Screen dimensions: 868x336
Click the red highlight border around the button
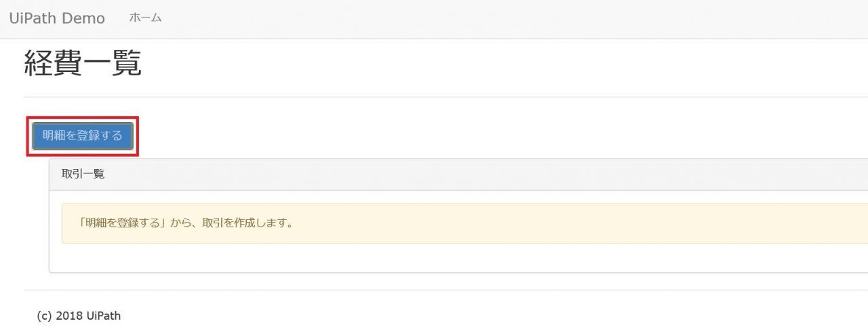point(83,117)
